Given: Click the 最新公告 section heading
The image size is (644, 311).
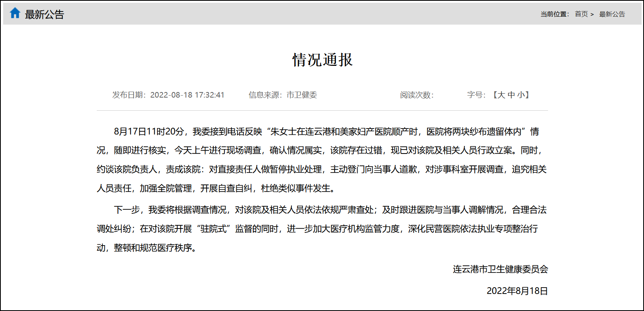Looking at the screenshot, I should (44, 15).
